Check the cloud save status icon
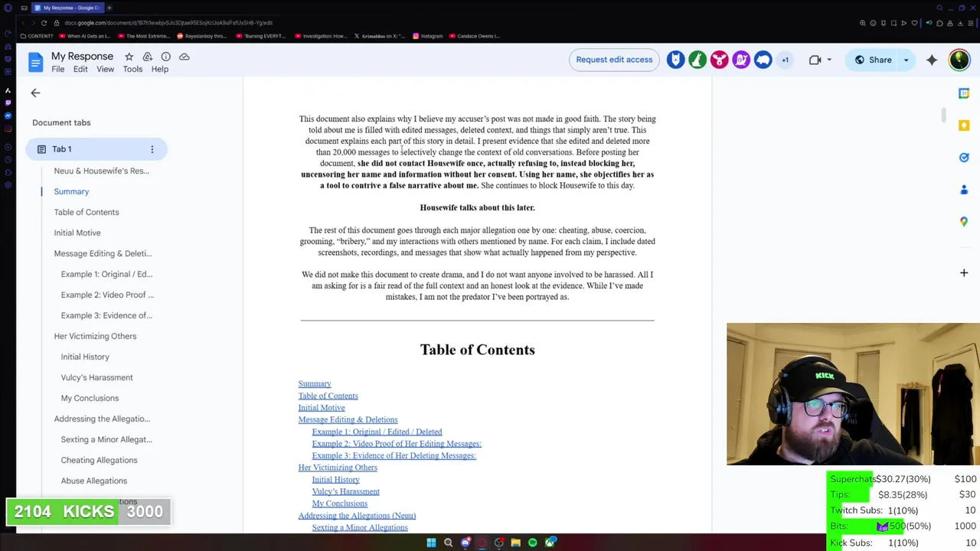The image size is (980, 551). [x=184, y=57]
